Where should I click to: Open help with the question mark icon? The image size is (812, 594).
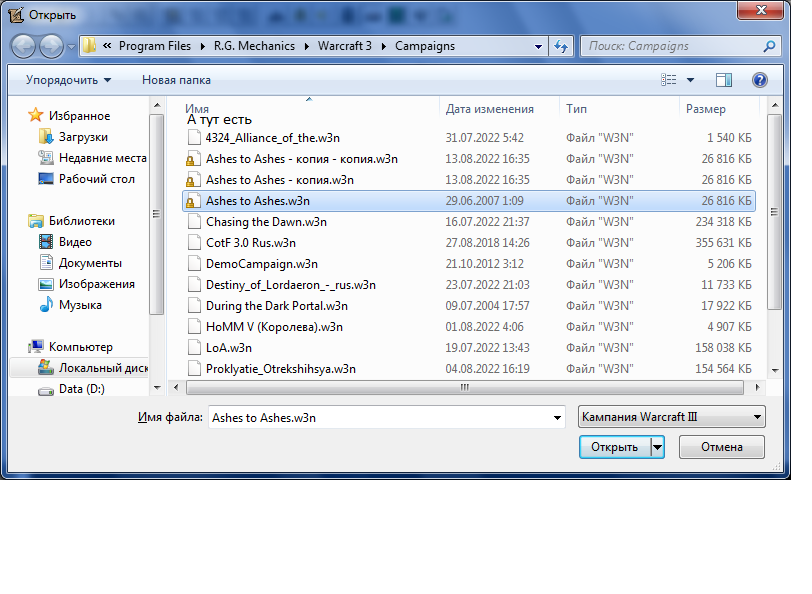click(760, 80)
